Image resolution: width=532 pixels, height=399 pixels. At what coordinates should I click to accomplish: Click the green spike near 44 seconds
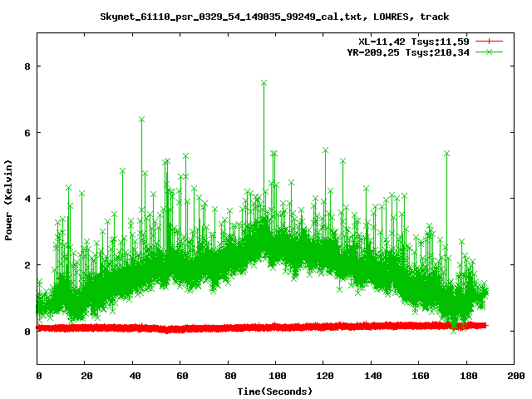[x=141, y=120]
